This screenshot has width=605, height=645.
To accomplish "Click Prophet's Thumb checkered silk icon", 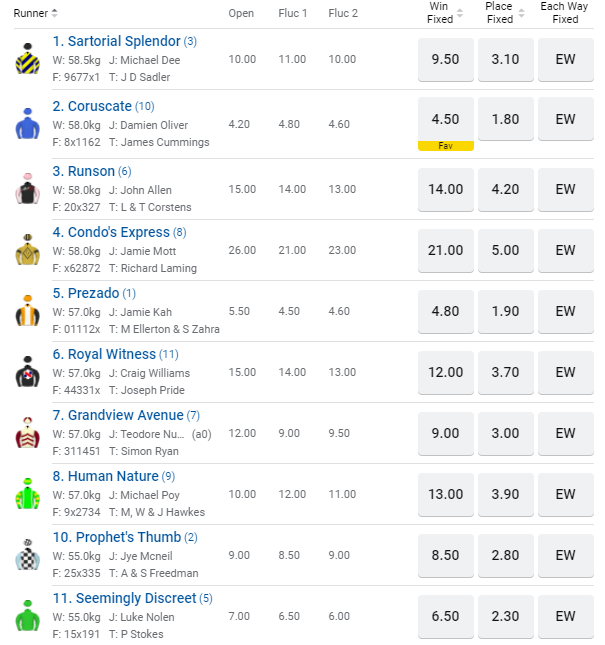I will (x=27, y=555).
